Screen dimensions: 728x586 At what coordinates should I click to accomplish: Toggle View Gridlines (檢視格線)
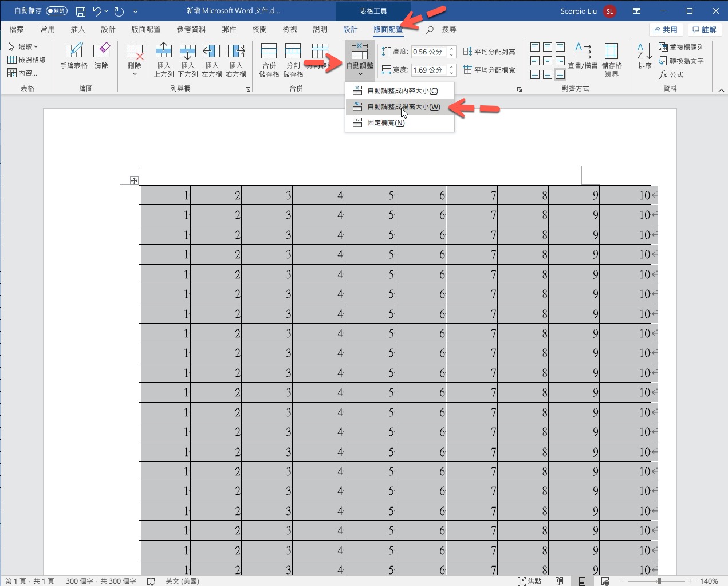26,60
